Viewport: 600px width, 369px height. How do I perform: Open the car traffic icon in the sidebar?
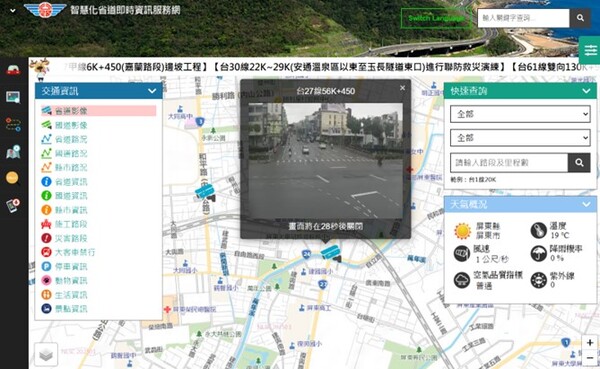pyautogui.click(x=13, y=70)
